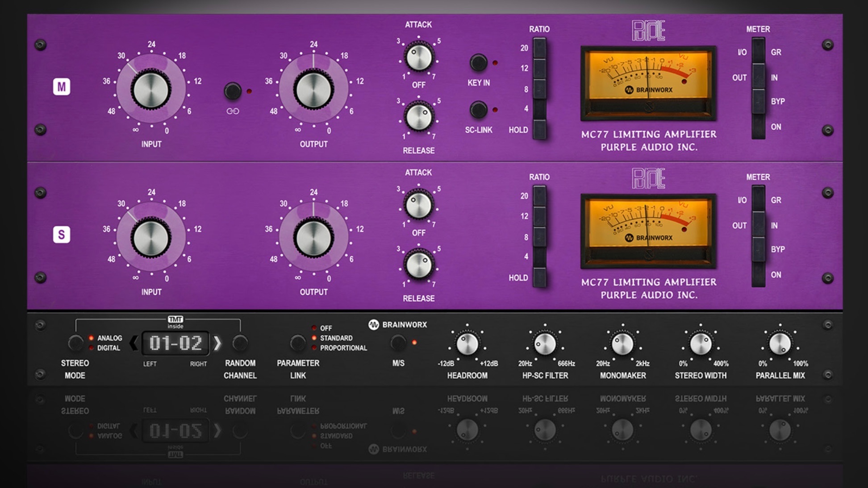Image resolution: width=868 pixels, height=488 pixels.
Task: Adjust the M channel RELEASE knob
Action: [x=418, y=117]
